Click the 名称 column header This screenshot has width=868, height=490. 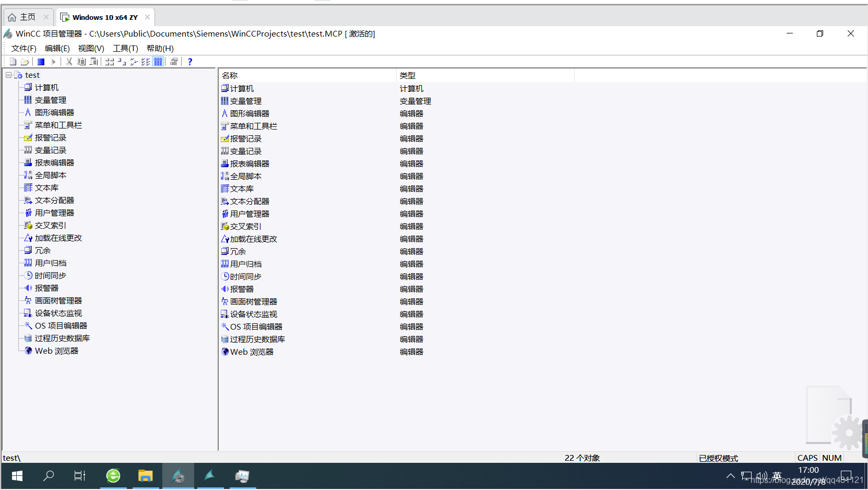click(x=230, y=75)
